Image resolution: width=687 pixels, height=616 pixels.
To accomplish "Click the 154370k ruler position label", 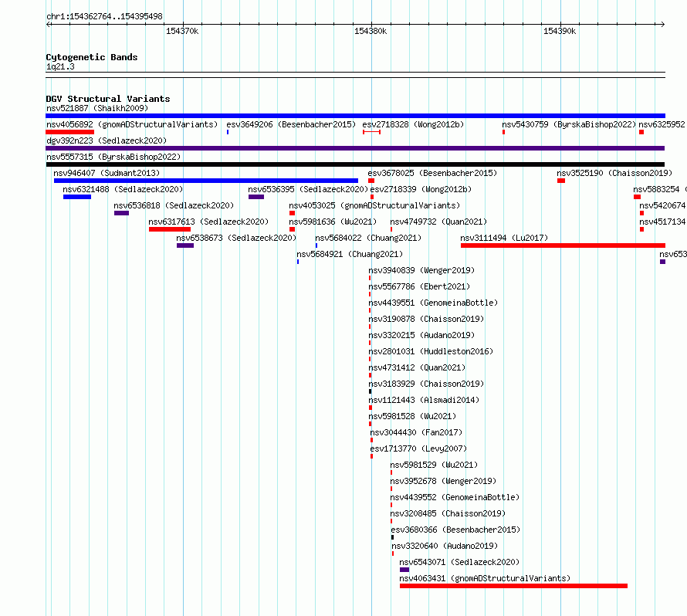I will point(182,31).
